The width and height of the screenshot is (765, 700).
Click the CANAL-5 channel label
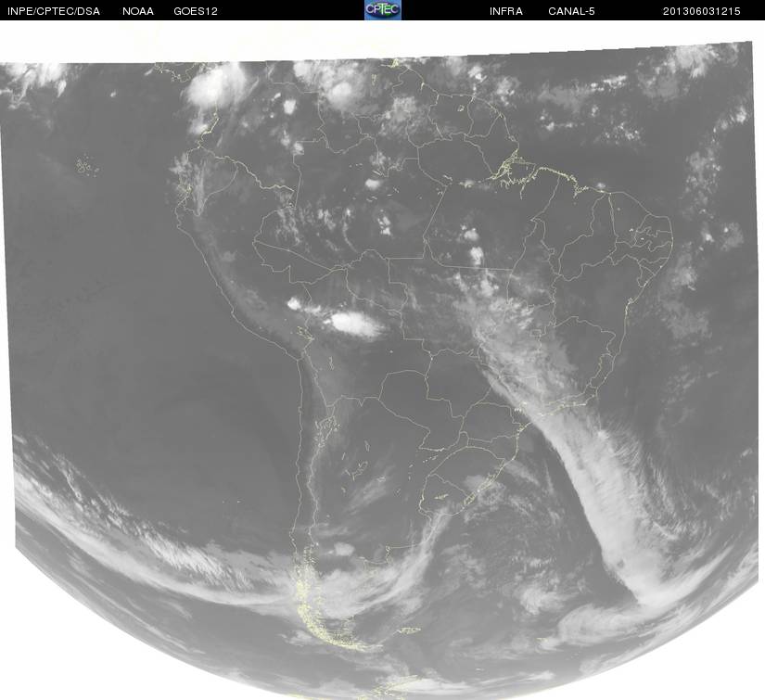click(571, 11)
